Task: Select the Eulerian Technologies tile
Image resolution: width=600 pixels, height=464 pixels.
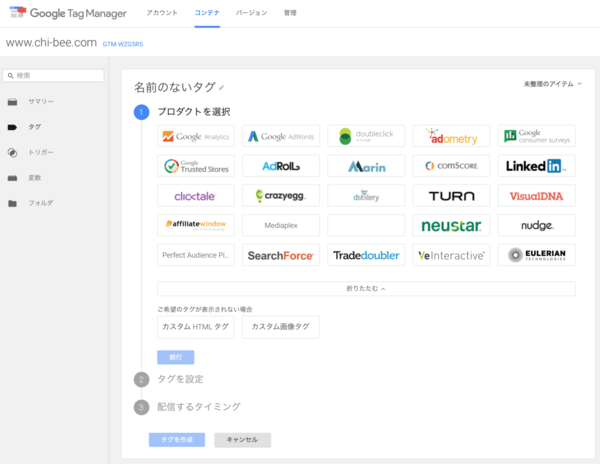Action: click(536, 255)
